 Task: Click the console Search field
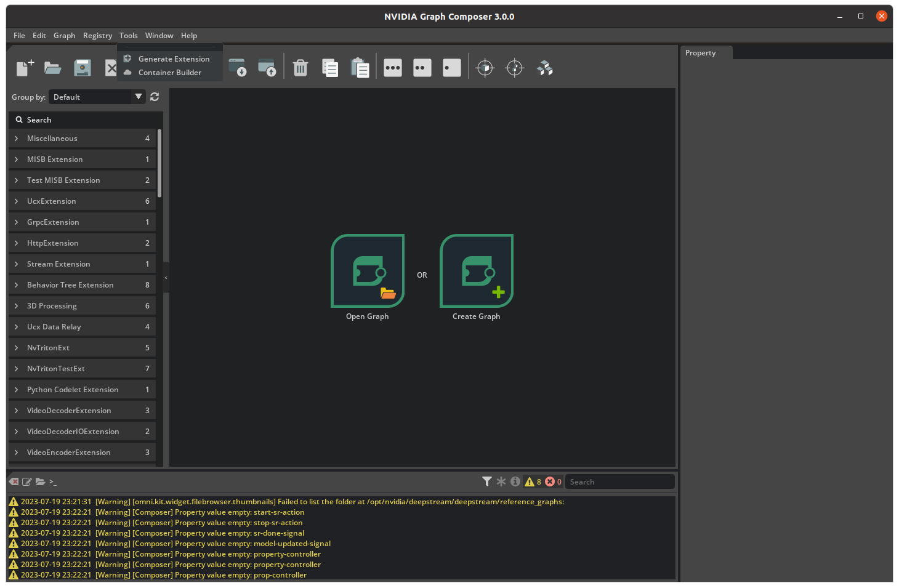(619, 481)
